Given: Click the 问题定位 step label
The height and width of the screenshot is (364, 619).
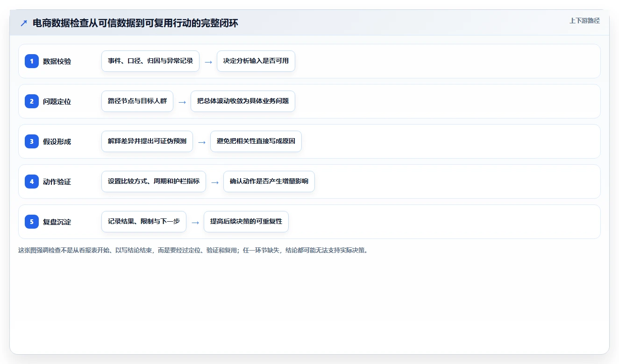Looking at the screenshot, I should 57,101.
